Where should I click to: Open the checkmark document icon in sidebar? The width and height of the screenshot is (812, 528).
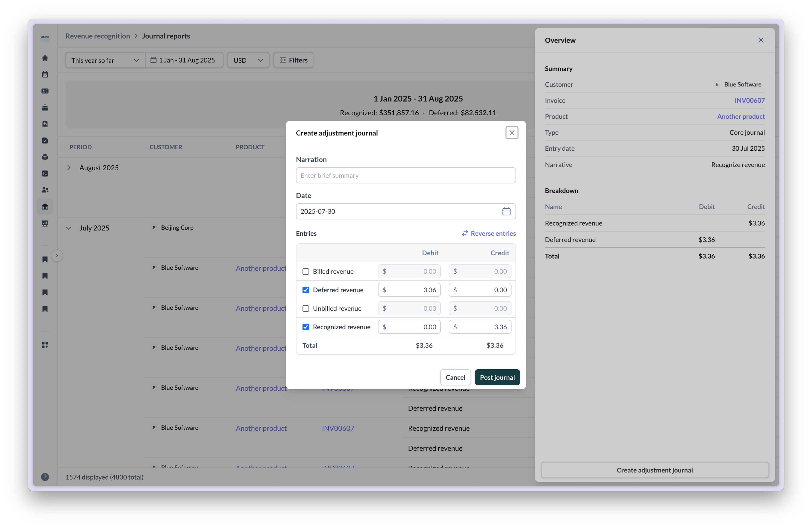pyautogui.click(x=45, y=140)
